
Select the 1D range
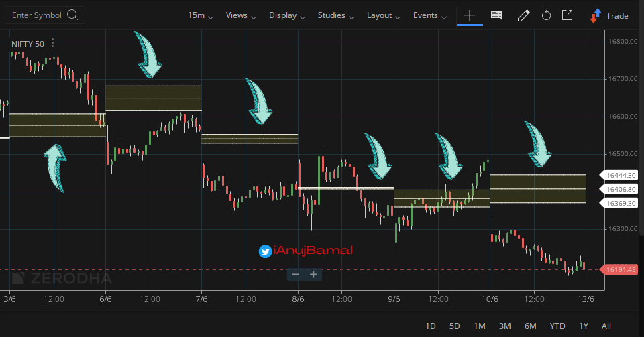[431, 326]
